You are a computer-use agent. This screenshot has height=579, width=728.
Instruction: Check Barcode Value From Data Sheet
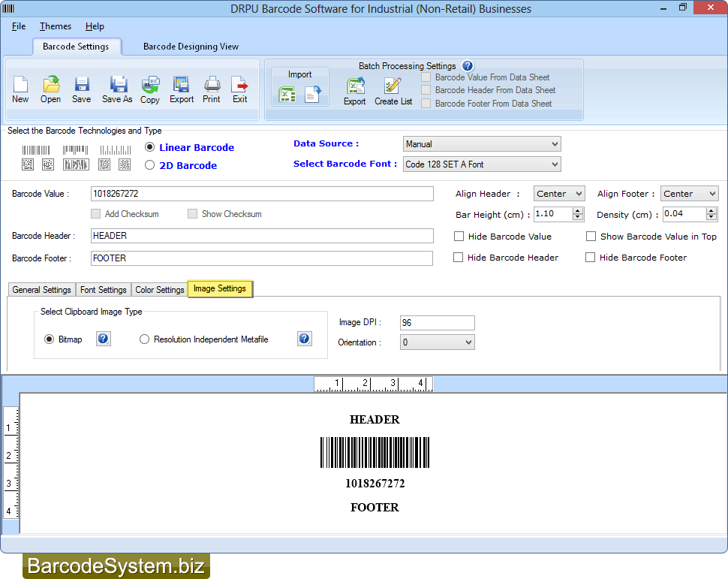426,77
